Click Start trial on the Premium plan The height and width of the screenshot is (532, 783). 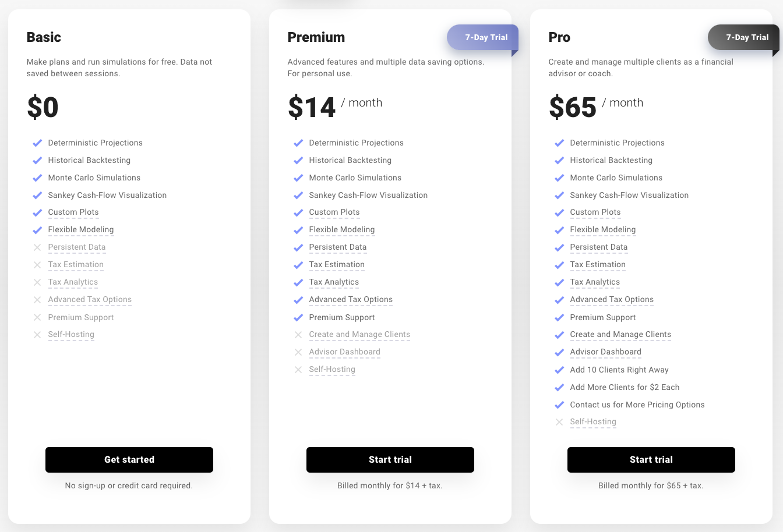click(x=390, y=460)
